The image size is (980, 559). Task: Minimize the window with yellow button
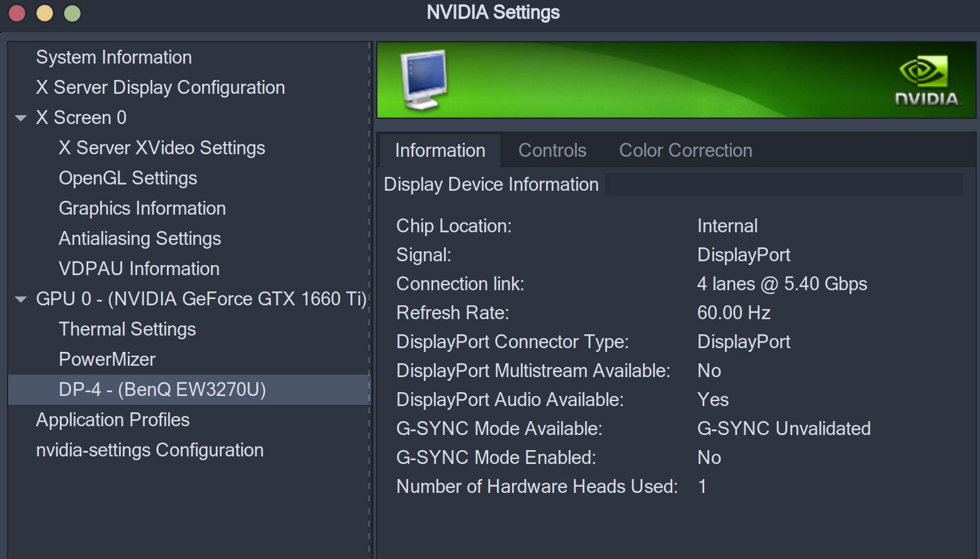(45, 13)
